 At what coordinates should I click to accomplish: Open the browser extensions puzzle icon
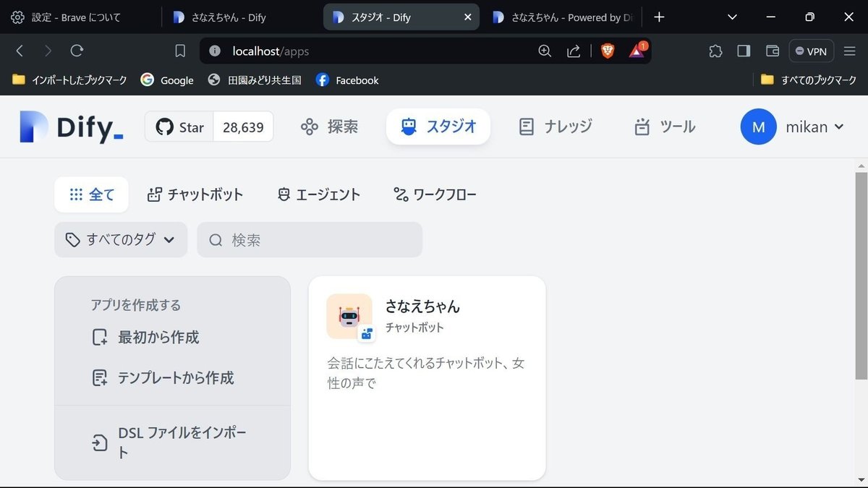click(715, 51)
